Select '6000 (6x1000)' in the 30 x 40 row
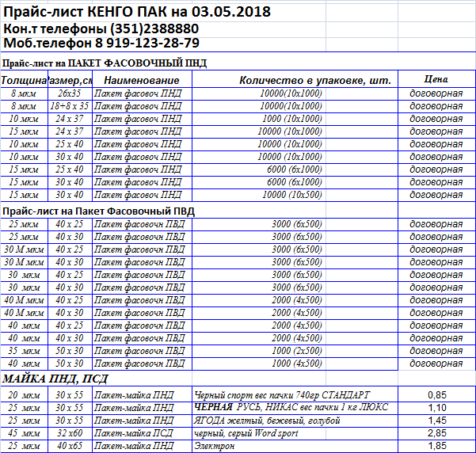This screenshot has height=453, width=476. click(295, 182)
